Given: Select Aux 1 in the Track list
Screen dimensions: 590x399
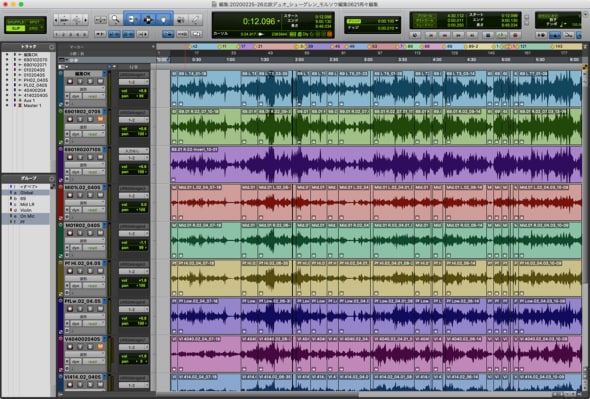Looking at the screenshot, I should pos(29,101).
